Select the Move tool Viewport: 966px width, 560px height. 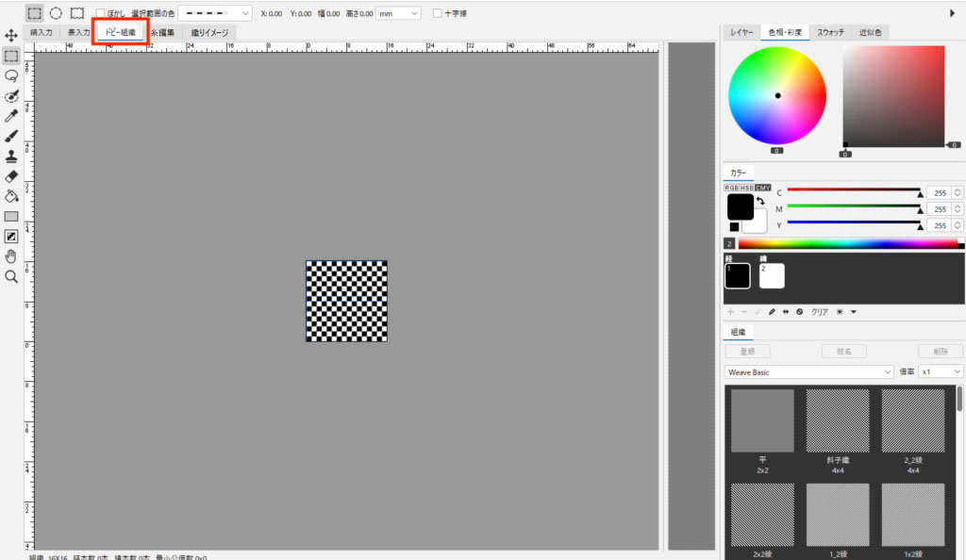[11, 35]
